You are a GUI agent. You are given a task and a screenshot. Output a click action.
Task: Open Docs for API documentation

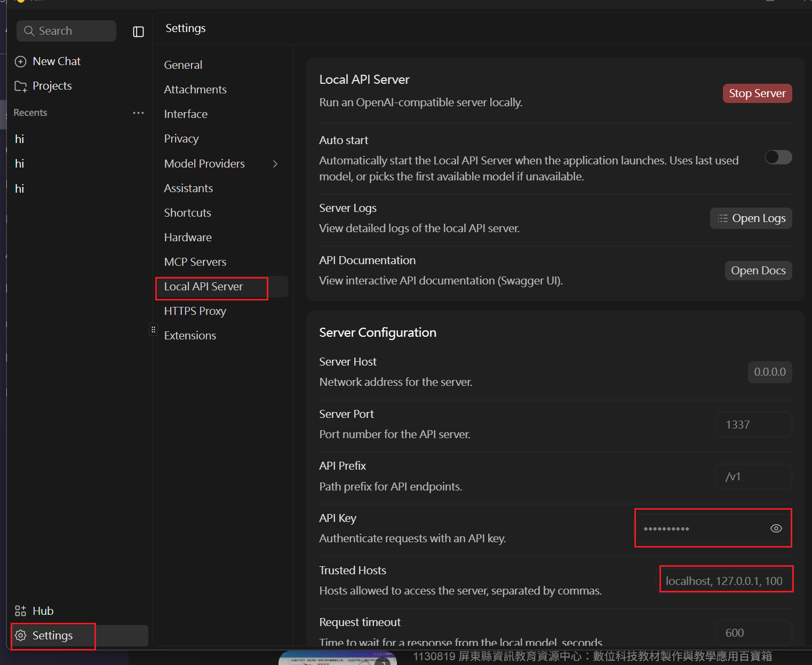tap(758, 271)
